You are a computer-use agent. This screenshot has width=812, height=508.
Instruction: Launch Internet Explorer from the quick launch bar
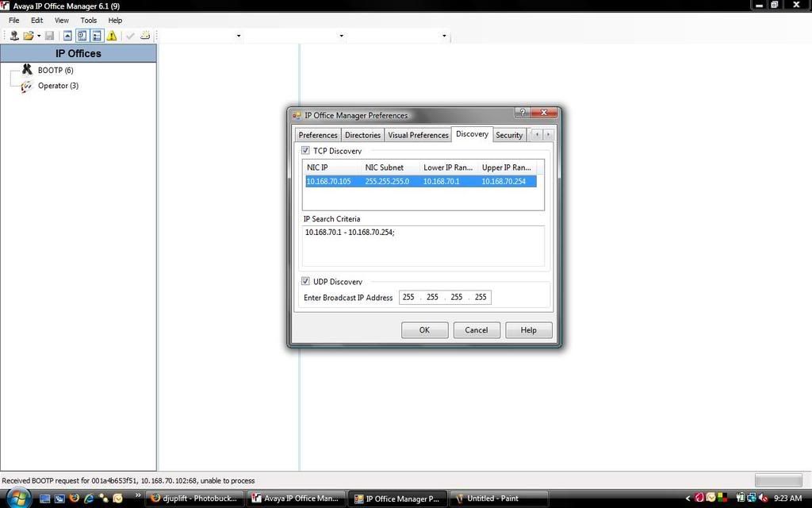(89, 498)
